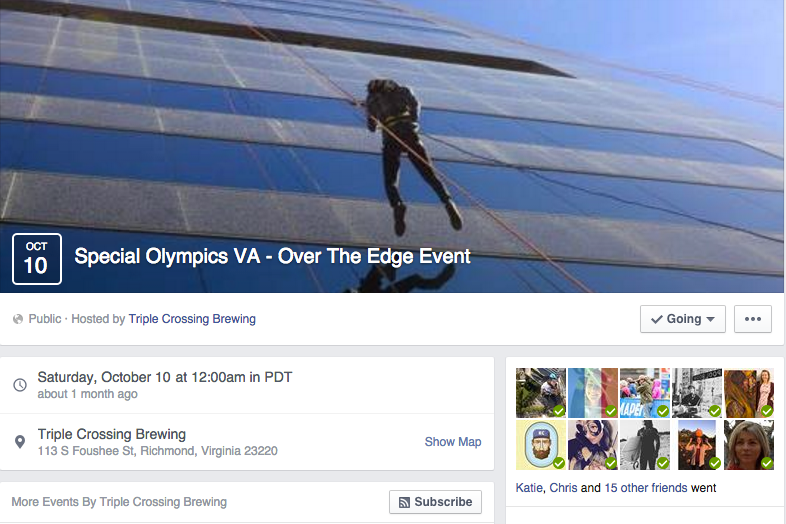Click the globe Public privacy icon
Image resolution: width=786 pixels, height=524 pixels.
tap(18, 319)
